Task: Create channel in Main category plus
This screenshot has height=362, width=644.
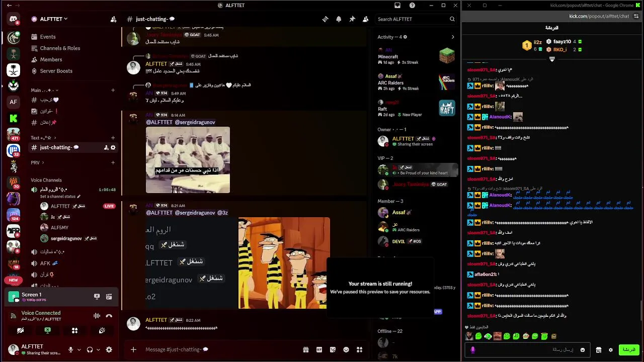Action: pyautogui.click(x=113, y=90)
